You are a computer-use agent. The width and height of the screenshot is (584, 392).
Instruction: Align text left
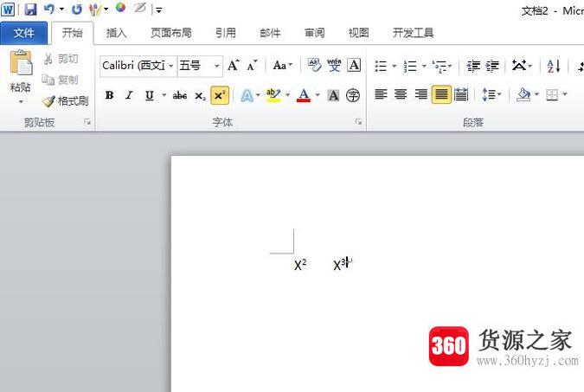[x=381, y=94]
